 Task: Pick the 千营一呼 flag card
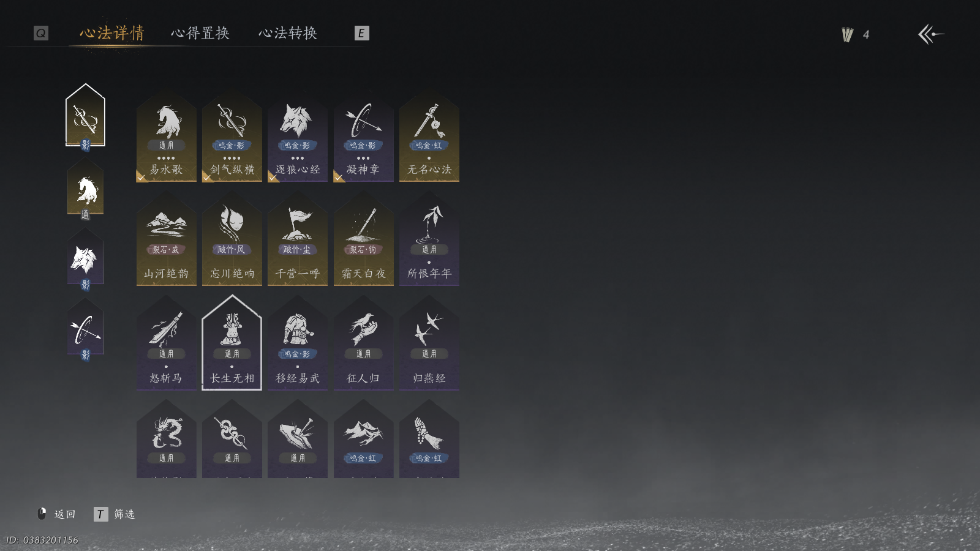(298, 241)
